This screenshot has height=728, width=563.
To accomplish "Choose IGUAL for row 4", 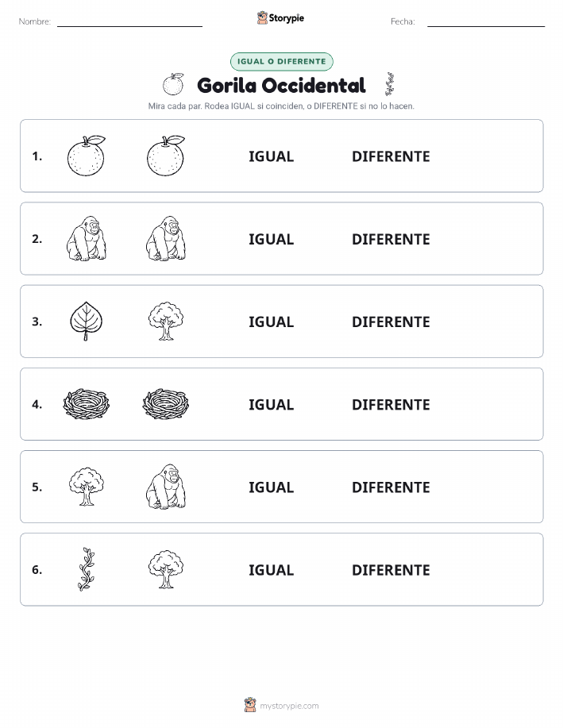I will 272,404.
